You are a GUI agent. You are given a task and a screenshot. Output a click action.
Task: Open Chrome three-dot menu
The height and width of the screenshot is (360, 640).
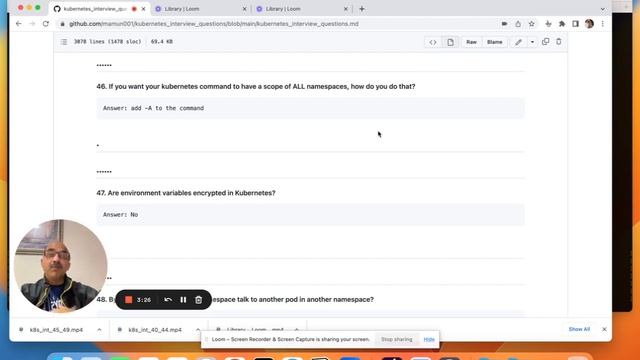[x=602, y=24]
